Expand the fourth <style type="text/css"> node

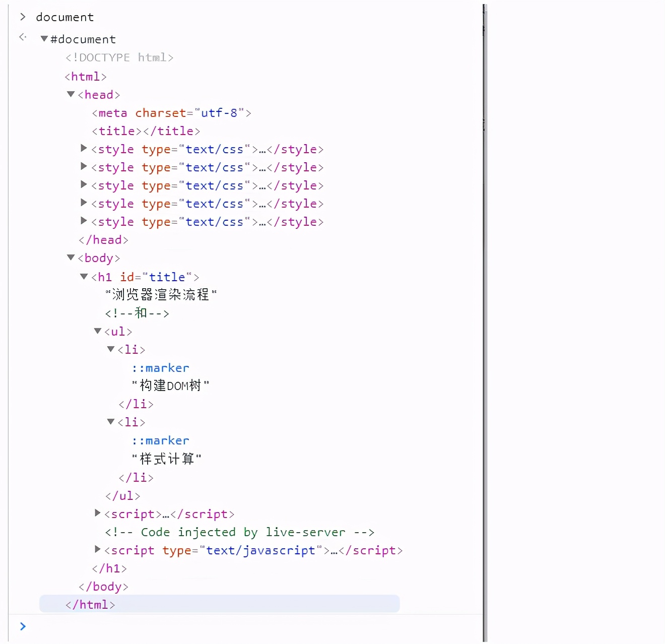click(x=84, y=203)
